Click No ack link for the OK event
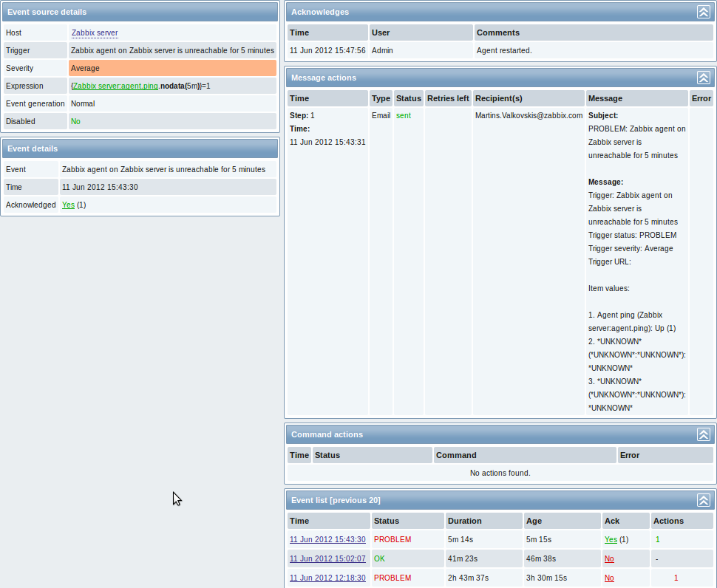717x588 pixels. pos(609,558)
